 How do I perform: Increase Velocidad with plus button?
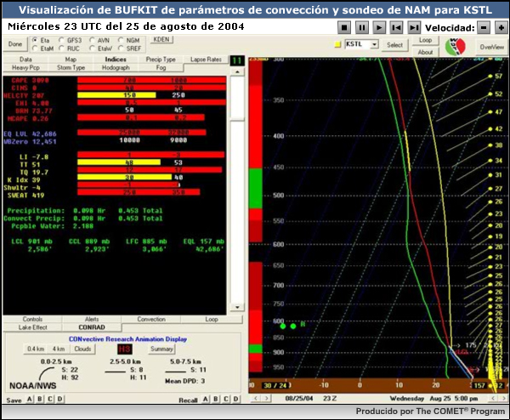501,28
